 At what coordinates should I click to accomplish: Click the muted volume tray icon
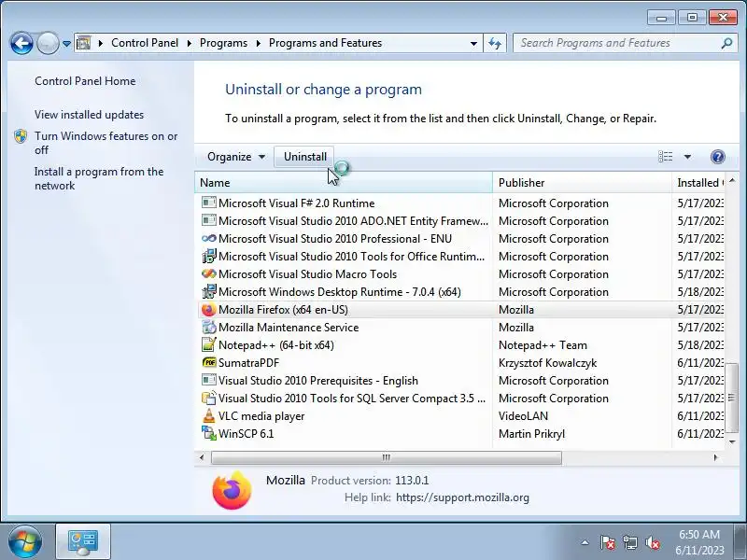[652, 542]
